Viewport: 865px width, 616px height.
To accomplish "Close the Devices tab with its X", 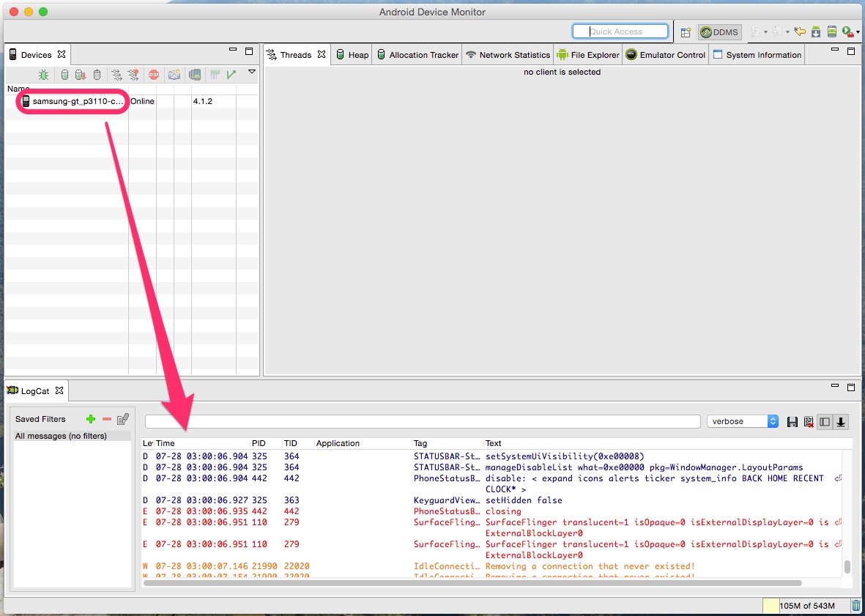I will tap(62, 54).
